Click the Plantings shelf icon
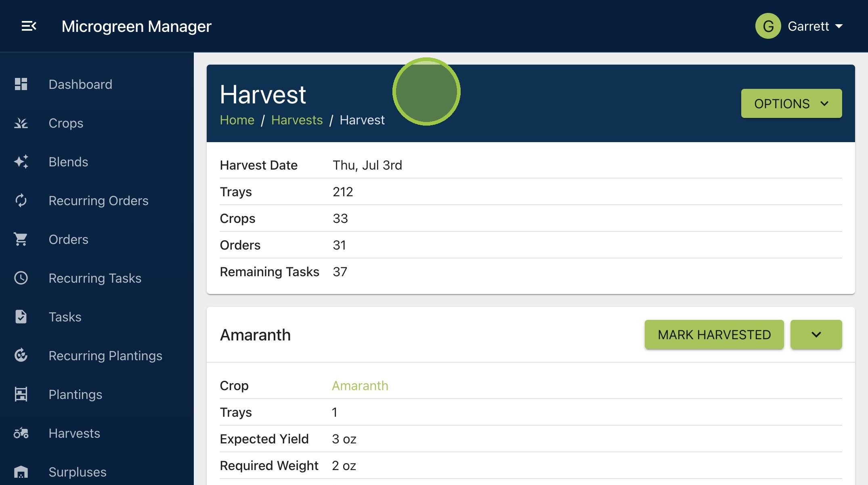The width and height of the screenshot is (868, 485). click(x=21, y=394)
